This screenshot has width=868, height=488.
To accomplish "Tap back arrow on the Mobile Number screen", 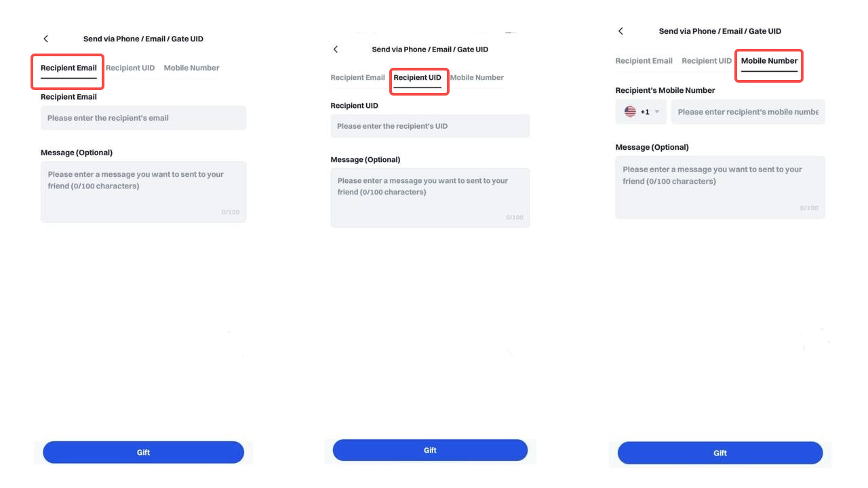I will coord(620,31).
